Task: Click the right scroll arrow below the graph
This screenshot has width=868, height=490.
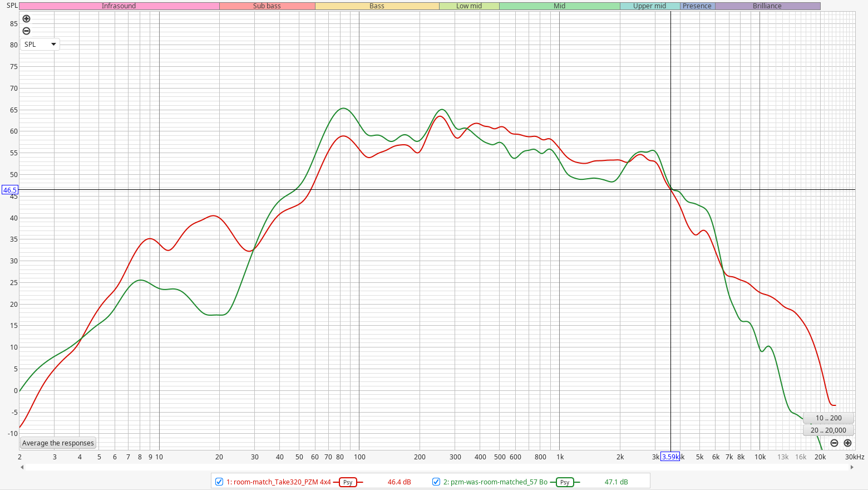Action: [852, 467]
